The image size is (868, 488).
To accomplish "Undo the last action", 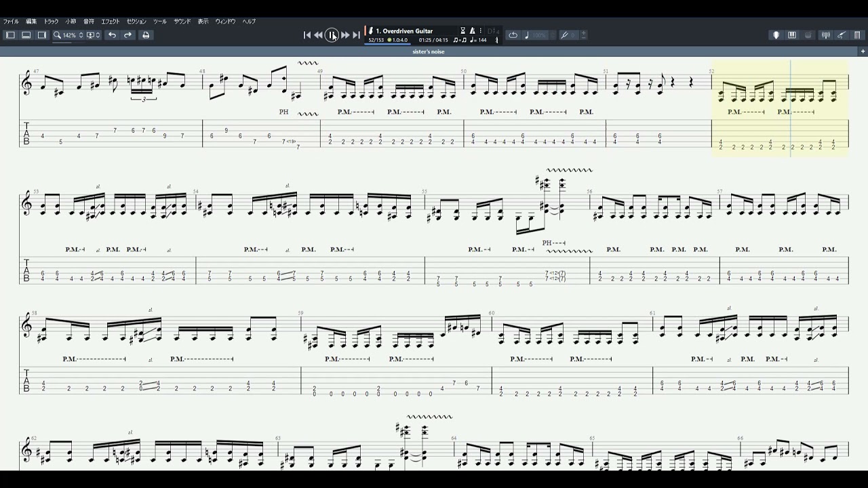I will pyautogui.click(x=112, y=35).
